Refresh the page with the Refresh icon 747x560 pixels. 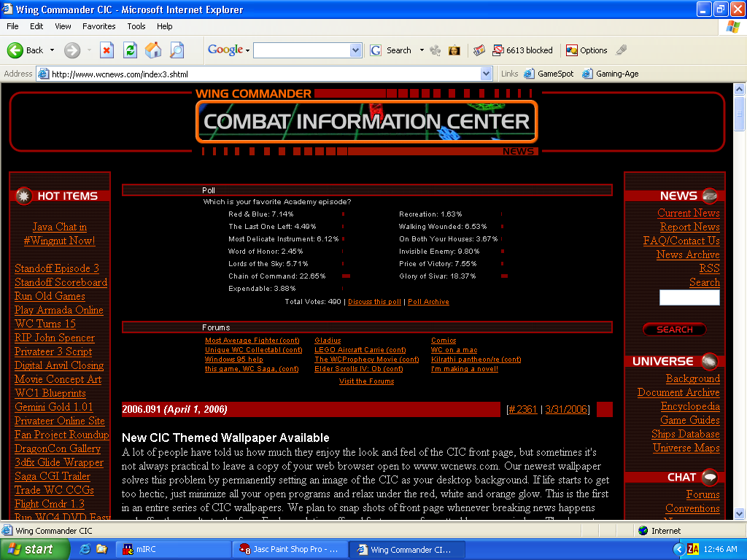coord(130,50)
